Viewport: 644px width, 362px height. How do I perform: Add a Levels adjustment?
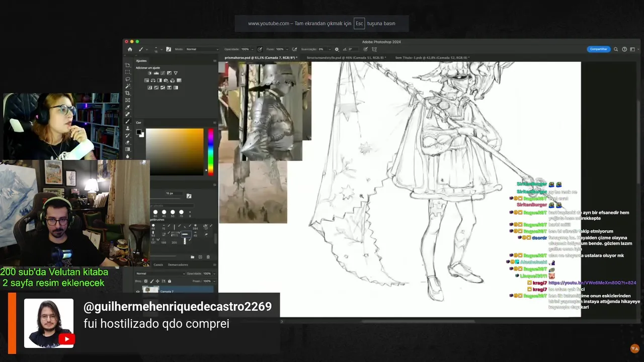click(156, 73)
